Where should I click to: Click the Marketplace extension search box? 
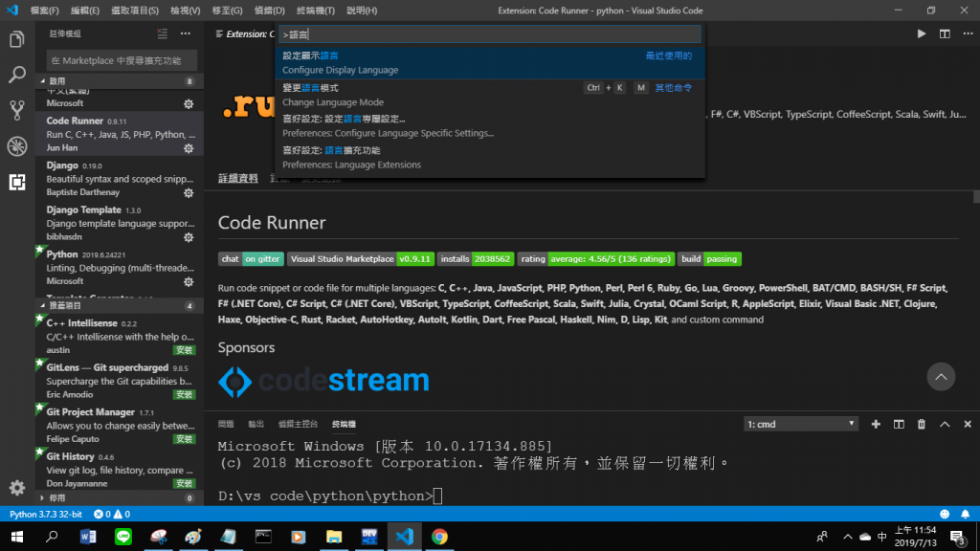click(x=122, y=60)
